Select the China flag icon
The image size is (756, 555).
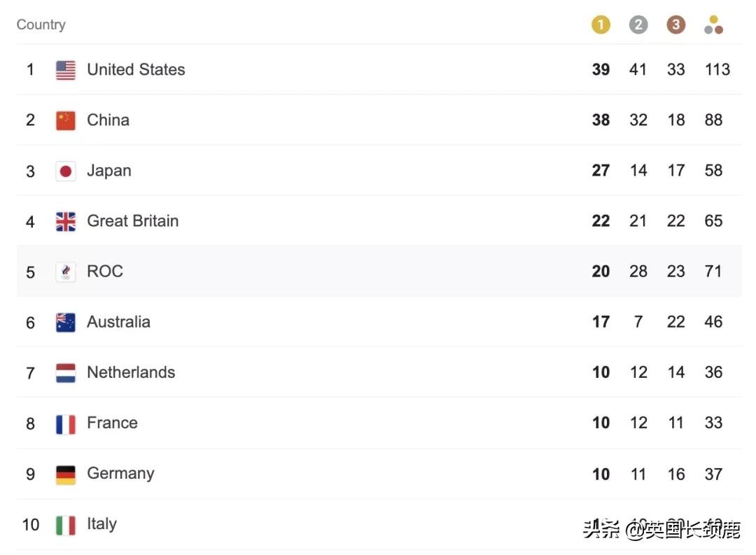tap(66, 120)
